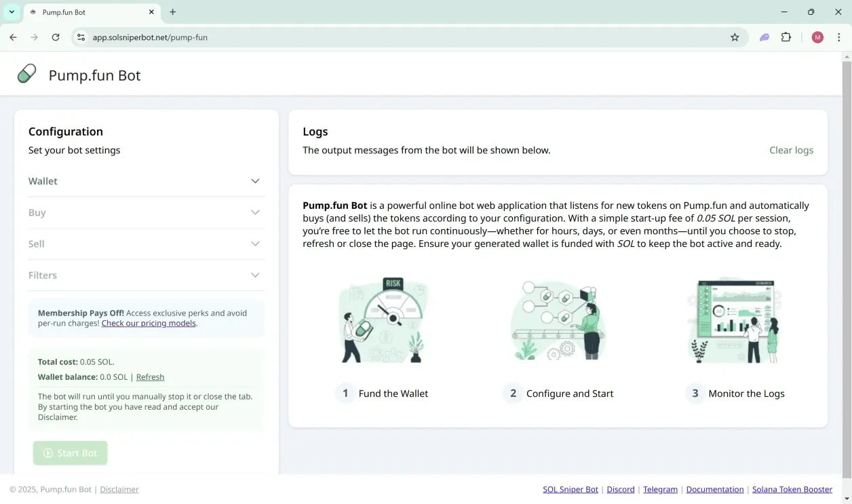Click the Logs heading
This screenshot has height=504, width=852.
coord(315,132)
